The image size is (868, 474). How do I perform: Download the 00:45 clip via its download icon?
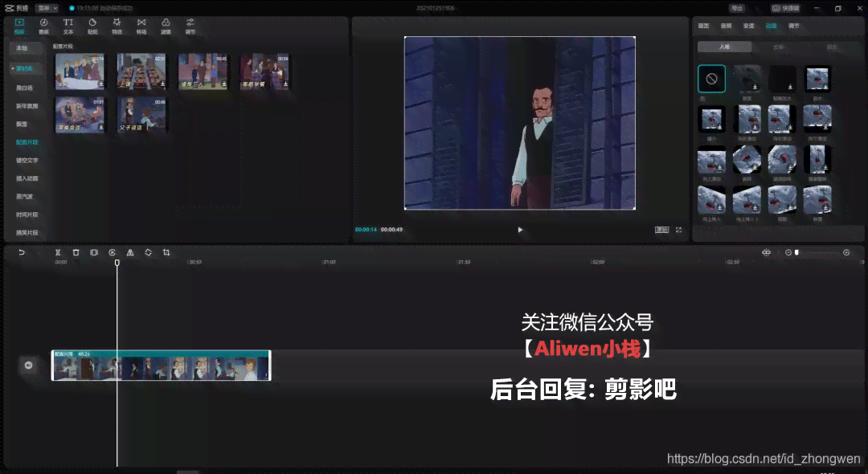pyautogui.click(x=224, y=84)
